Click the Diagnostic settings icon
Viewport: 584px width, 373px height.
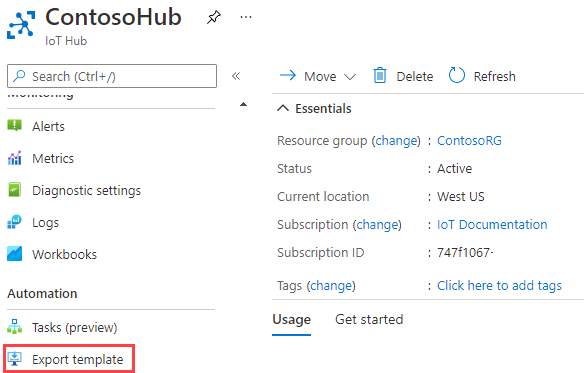[15, 190]
